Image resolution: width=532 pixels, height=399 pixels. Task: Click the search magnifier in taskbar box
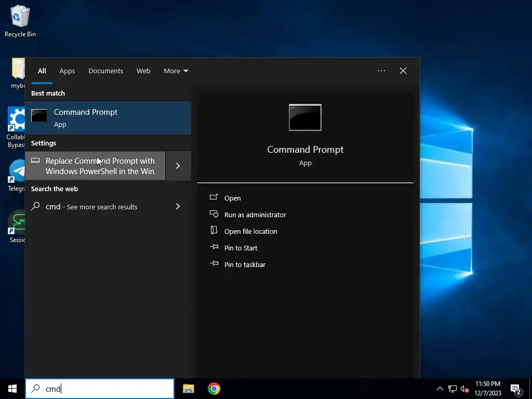click(36, 389)
